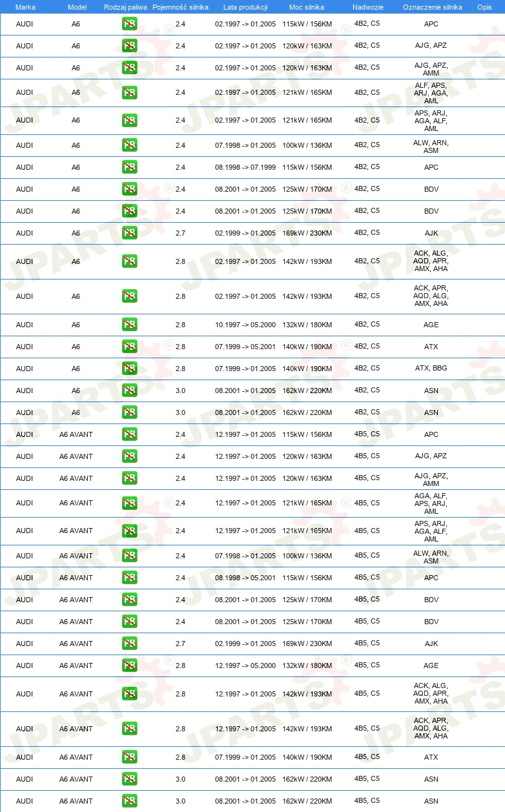This screenshot has height=812, width=505.
Task: Click fuel icon in A6 115kW APC 02.1997 row
Action: 129,24
